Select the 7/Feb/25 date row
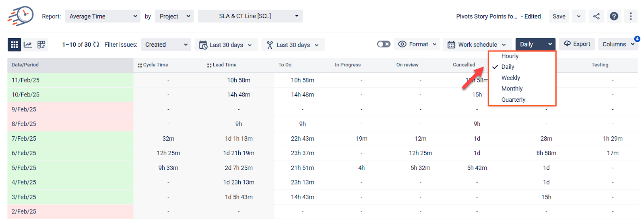This screenshot has height=224, width=644. click(x=70, y=138)
